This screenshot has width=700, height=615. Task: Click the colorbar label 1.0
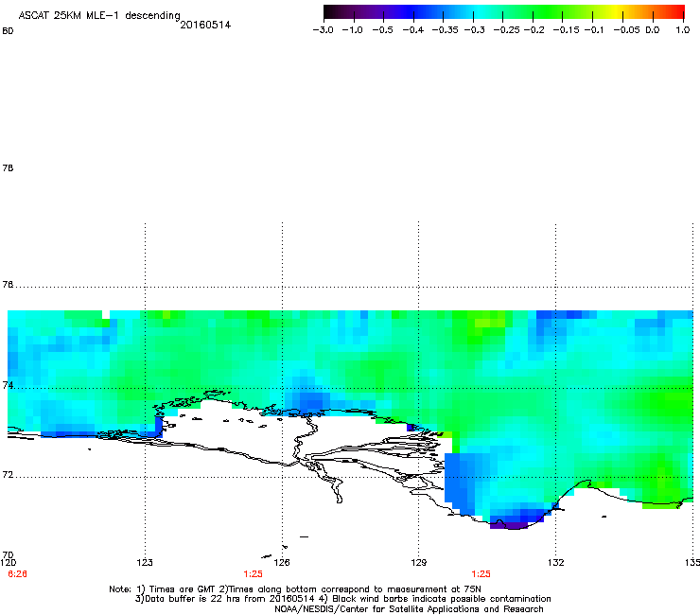click(x=683, y=30)
